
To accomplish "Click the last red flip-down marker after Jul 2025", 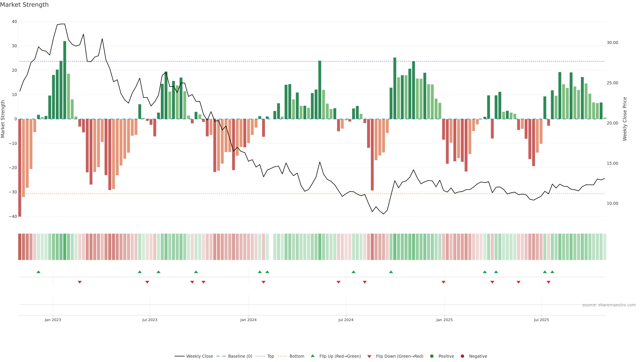I will [549, 282].
